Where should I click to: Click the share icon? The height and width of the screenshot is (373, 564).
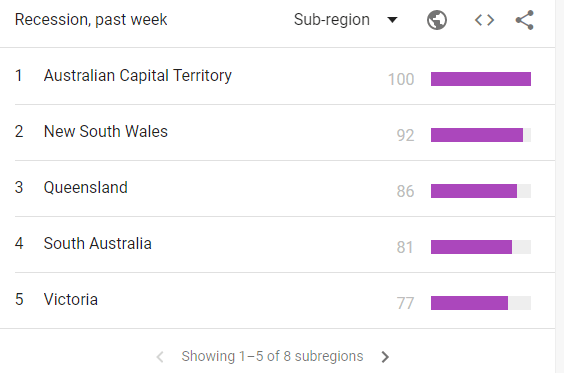524,20
